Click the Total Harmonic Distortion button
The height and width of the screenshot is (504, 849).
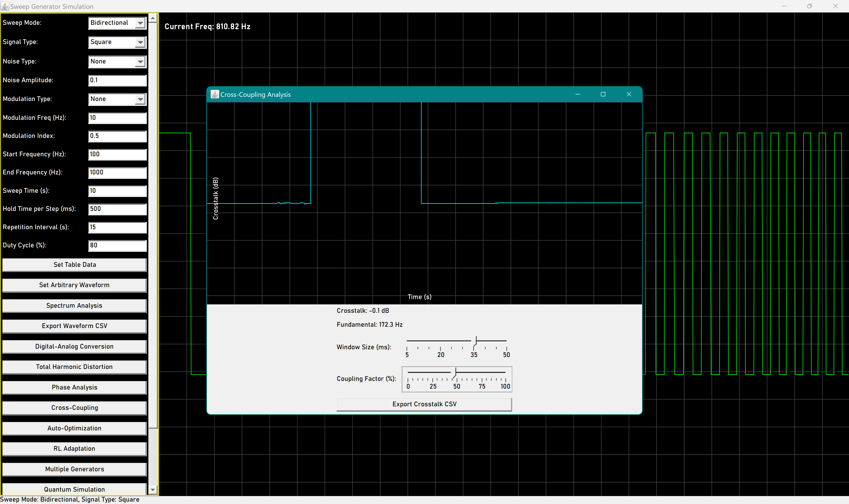74,367
